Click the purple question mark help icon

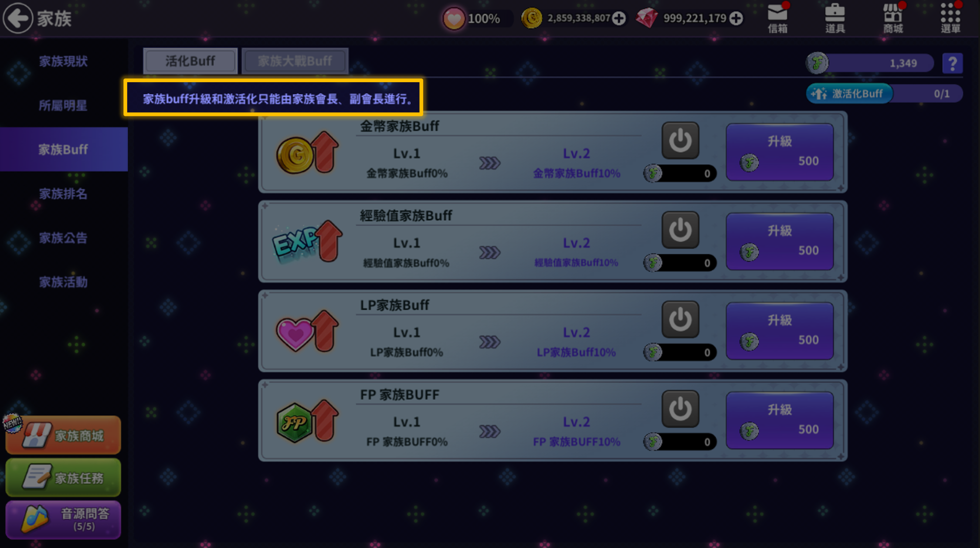tap(952, 63)
